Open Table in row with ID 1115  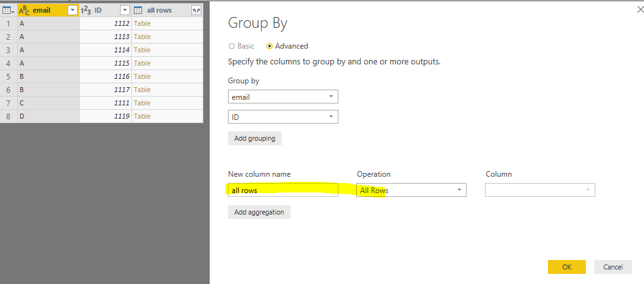pyautogui.click(x=142, y=63)
